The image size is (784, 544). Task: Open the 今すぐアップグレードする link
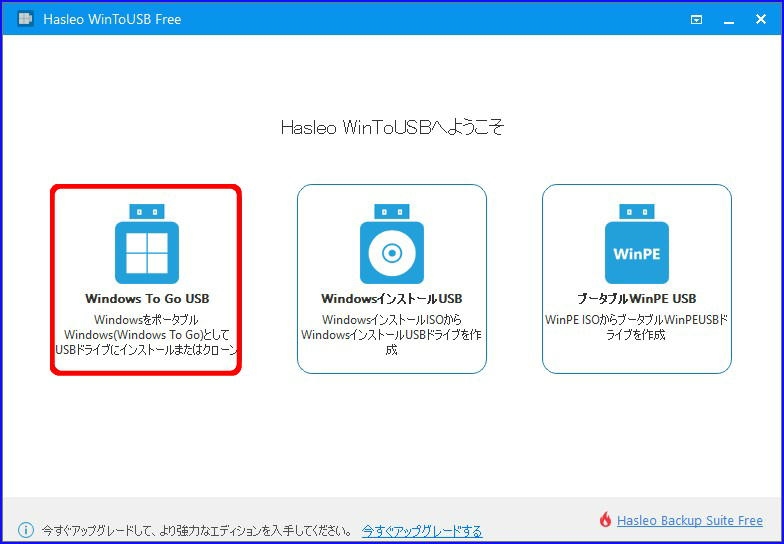point(422,530)
